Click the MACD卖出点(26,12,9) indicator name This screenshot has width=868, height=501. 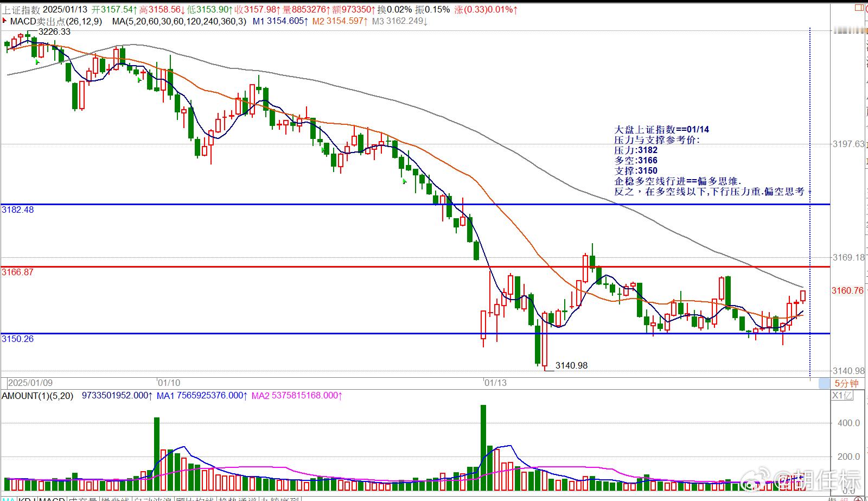point(56,22)
